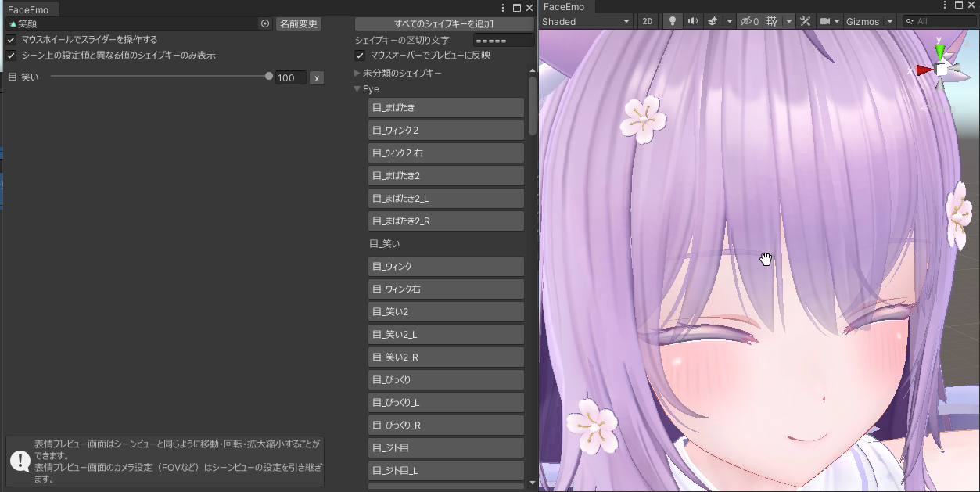Toggle the grid visibility icon
Viewport: 980px width, 492px height.
point(772,22)
